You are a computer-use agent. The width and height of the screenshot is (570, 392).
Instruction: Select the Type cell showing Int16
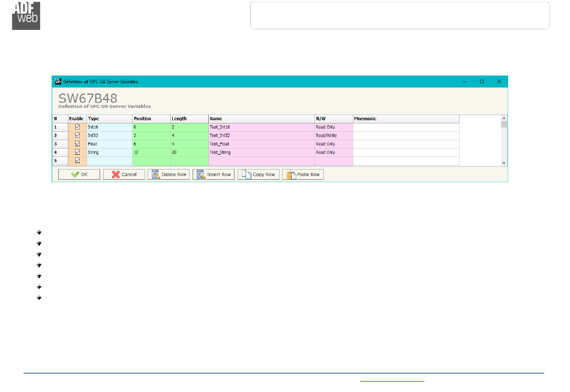[x=109, y=127]
